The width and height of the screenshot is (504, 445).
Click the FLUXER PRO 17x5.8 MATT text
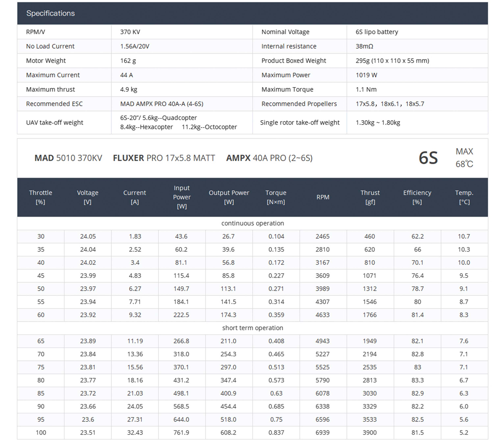[x=164, y=158]
